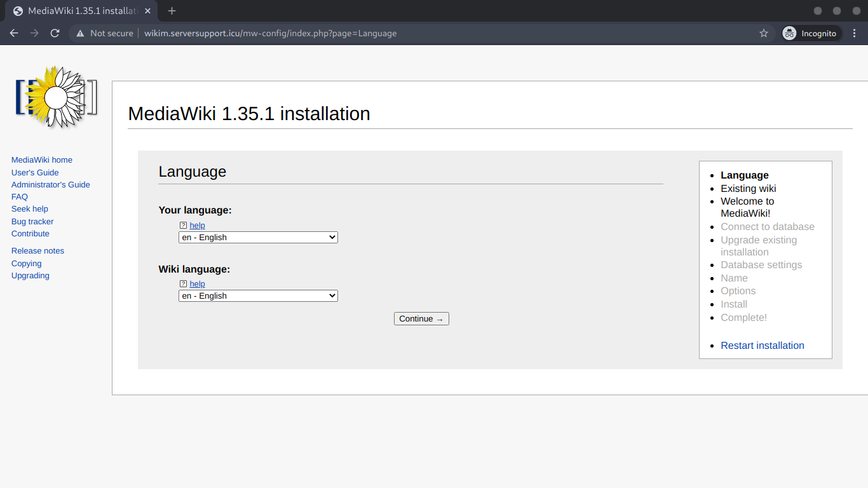Select the MediaWiki installation browser tab
Image resolution: width=868 pixels, height=488 pixels.
[83, 11]
